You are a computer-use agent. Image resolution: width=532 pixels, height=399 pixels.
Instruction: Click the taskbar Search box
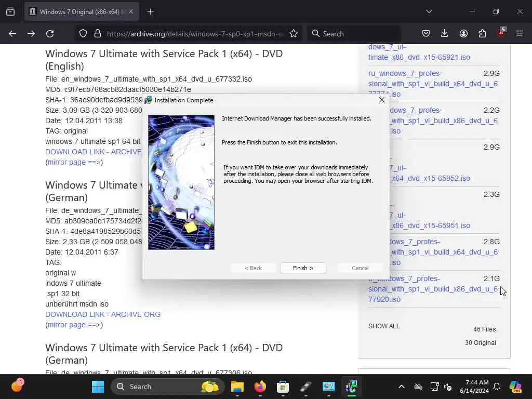(x=168, y=387)
